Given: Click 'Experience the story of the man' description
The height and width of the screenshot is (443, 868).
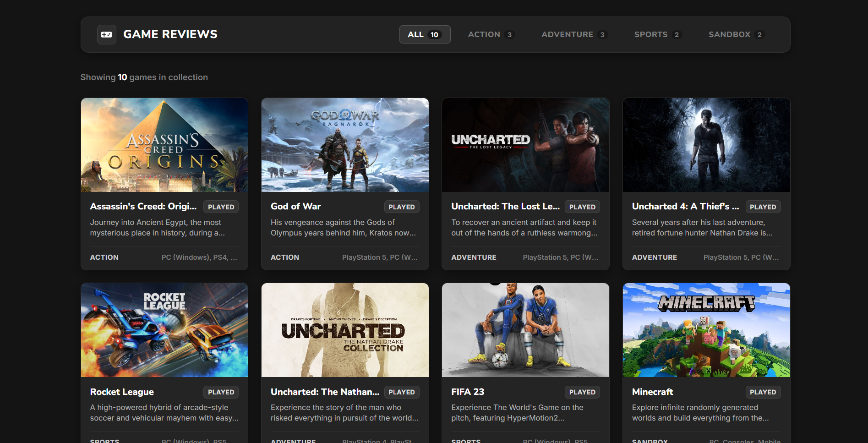Looking at the screenshot, I should (344, 413).
